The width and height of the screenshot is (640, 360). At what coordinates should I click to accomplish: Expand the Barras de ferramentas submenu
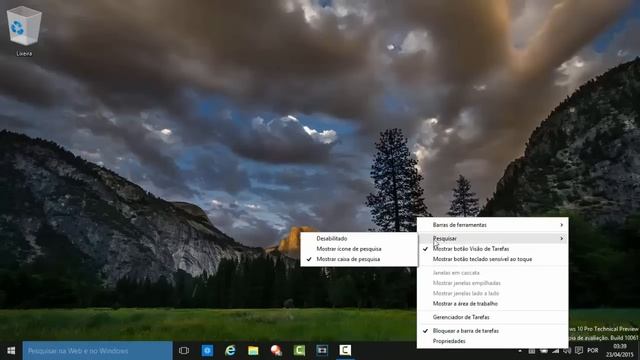coord(493,225)
